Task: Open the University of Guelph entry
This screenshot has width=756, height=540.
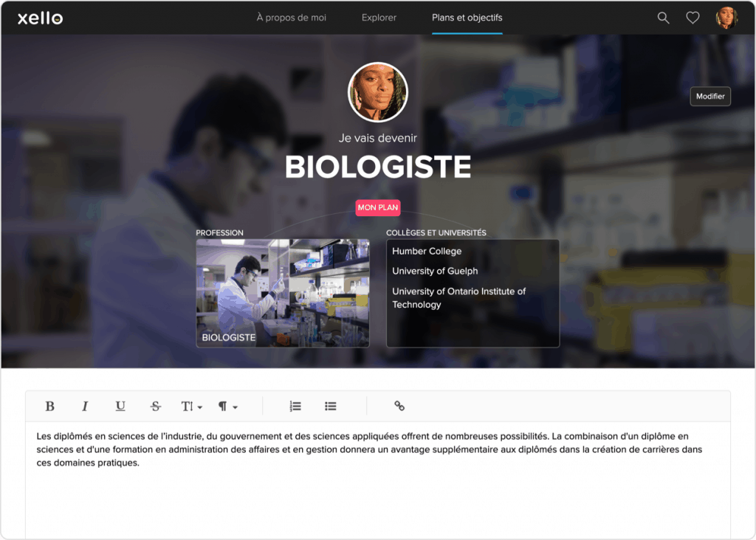Action: pos(435,271)
